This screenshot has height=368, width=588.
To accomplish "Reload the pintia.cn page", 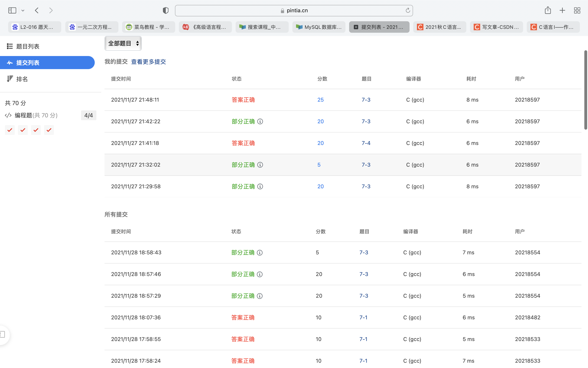I will pyautogui.click(x=408, y=10).
